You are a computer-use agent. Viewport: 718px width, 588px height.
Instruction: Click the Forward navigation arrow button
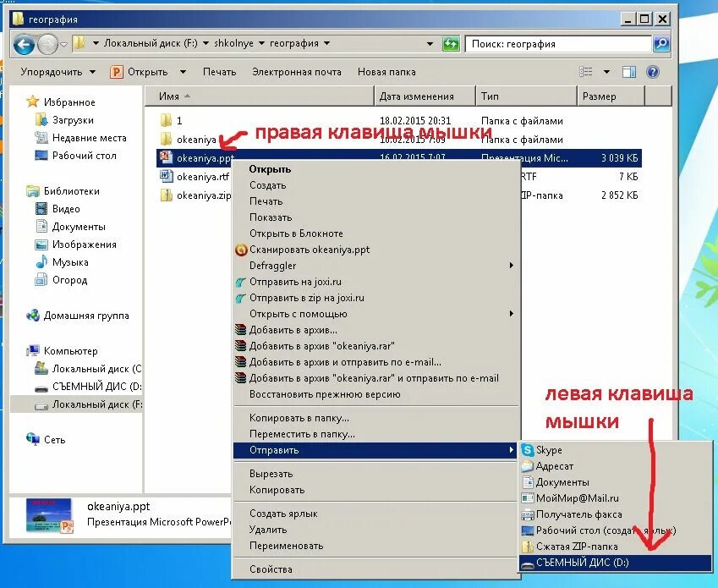point(47,45)
